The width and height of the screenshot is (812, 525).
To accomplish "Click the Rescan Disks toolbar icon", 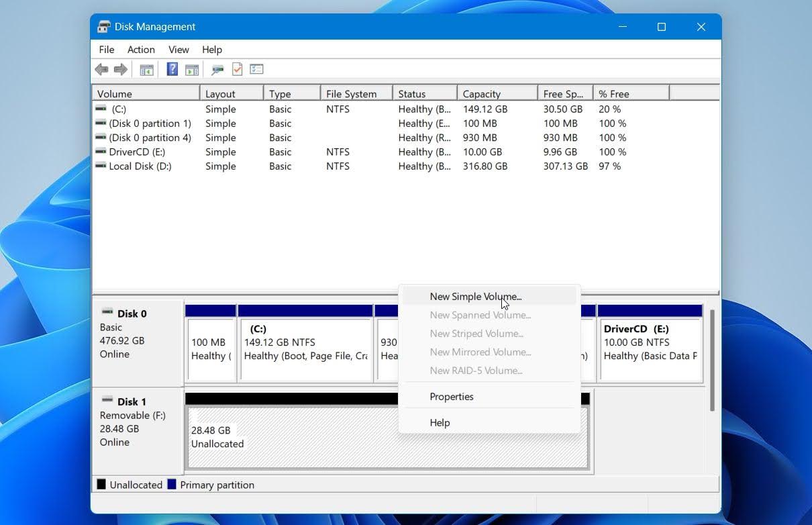I will [217, 69].
